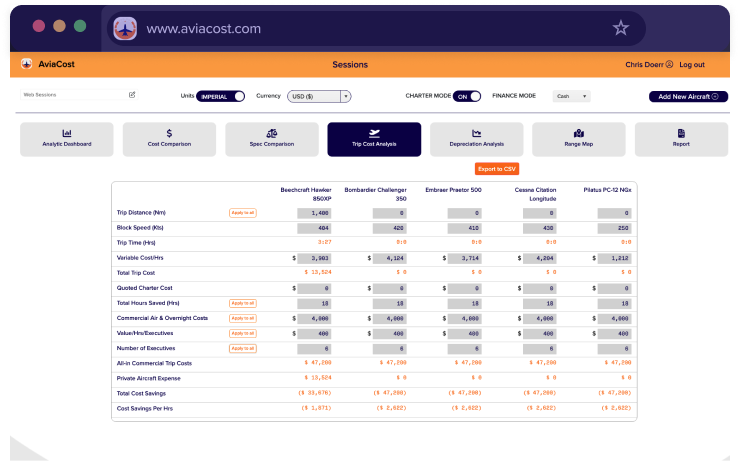
Task: Open the Finance Mode Cash dropdown
Action: (572, 96)
